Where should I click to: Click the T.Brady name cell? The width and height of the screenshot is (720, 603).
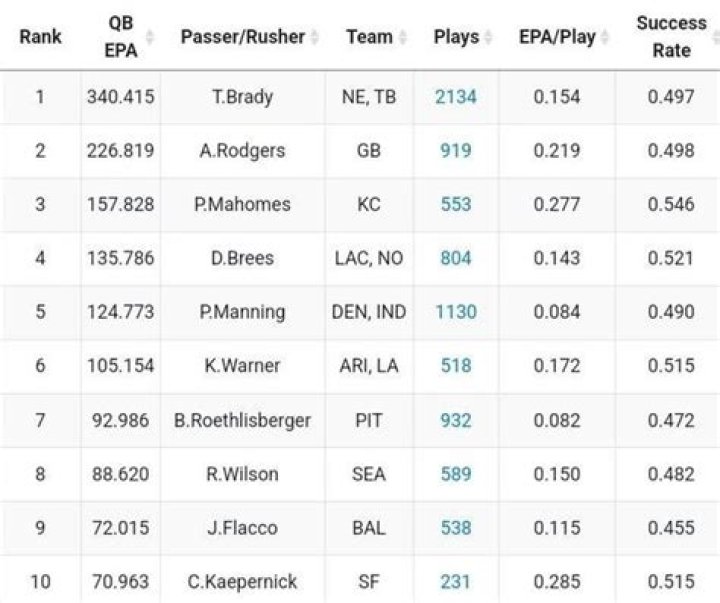tap(242, 97)
